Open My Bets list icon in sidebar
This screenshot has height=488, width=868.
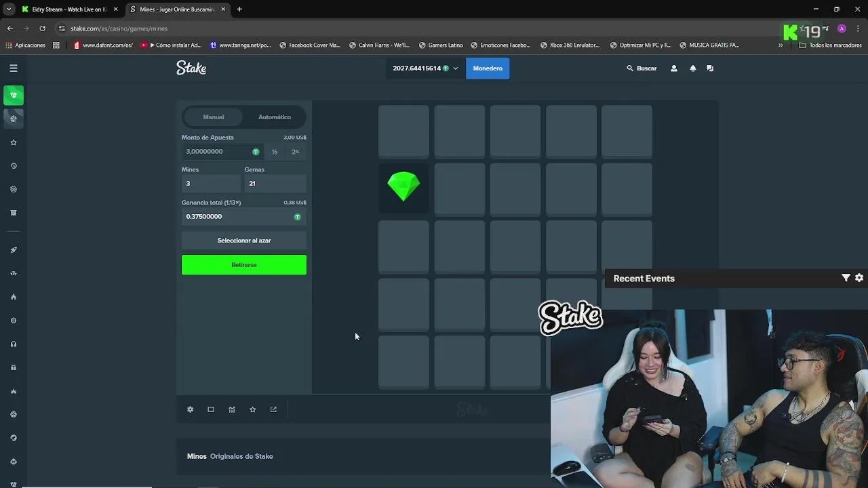coord(13,213)
